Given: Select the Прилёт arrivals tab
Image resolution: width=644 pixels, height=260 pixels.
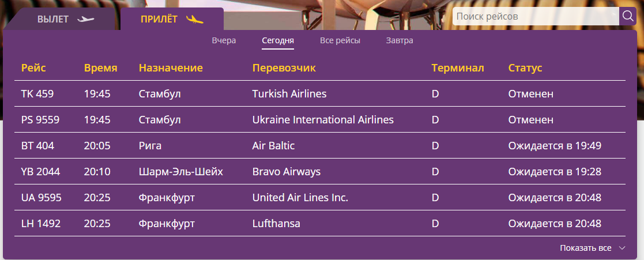Looking at the screenshot, I should click(x=160, y=20).
